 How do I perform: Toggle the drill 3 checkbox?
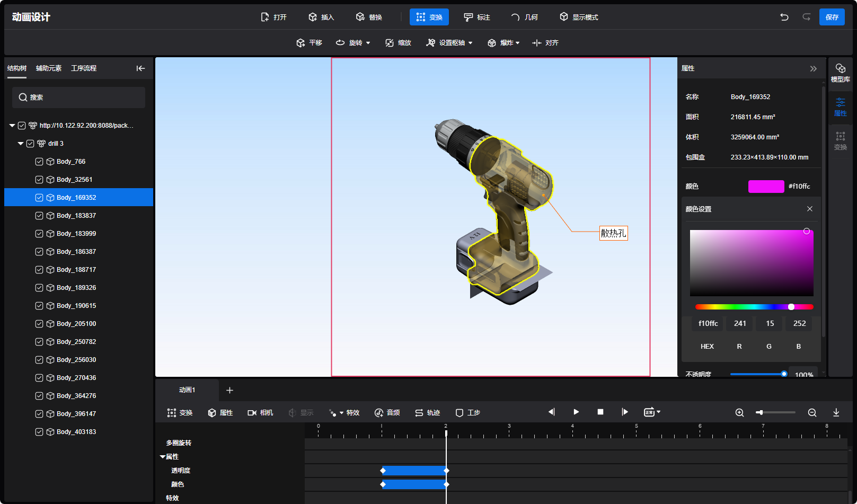pyautogui.click(x=30, y=144)
